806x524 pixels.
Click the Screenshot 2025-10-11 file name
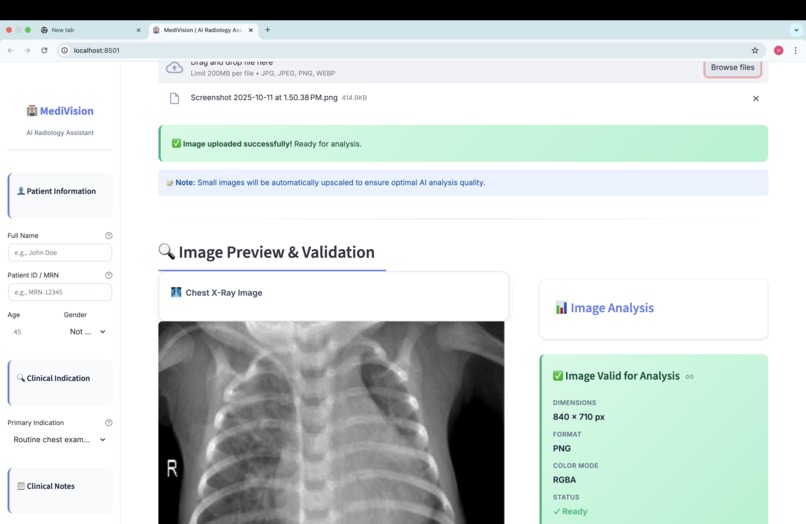click(x=264, y=98)
